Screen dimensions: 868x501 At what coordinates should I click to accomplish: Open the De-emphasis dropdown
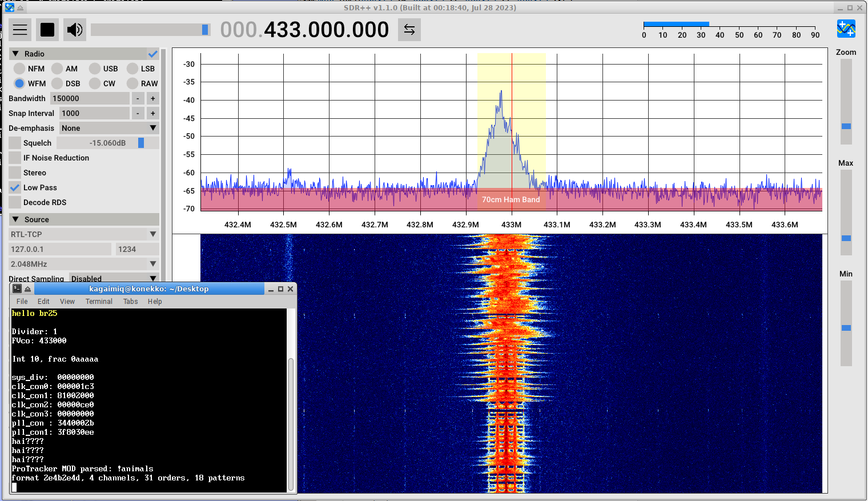109,128
